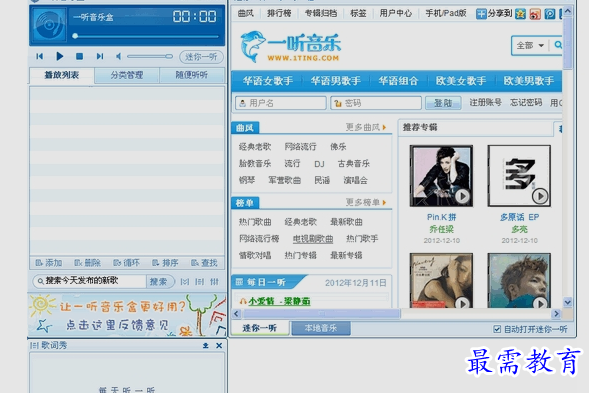Click the 添加 add-to-playlist icon
This screenshot has width=589, height=393.
(49, 263)
